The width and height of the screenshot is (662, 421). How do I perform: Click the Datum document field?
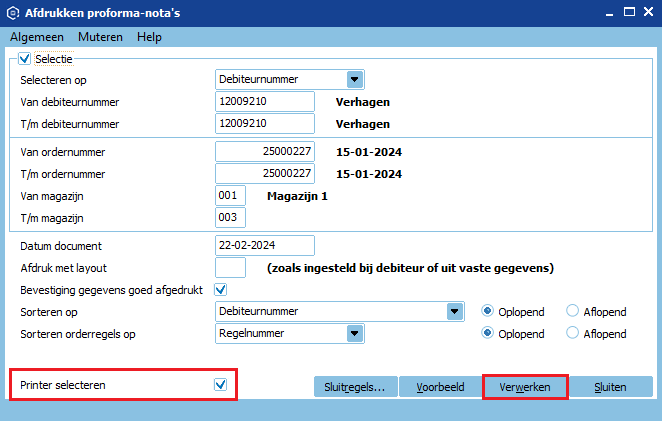265,245
